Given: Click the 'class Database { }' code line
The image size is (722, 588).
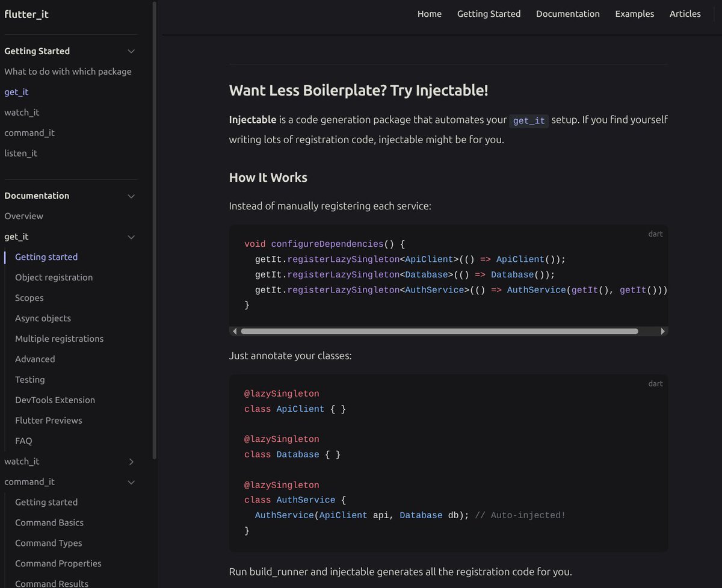Looking at the screenshot, I should point(292,454).
